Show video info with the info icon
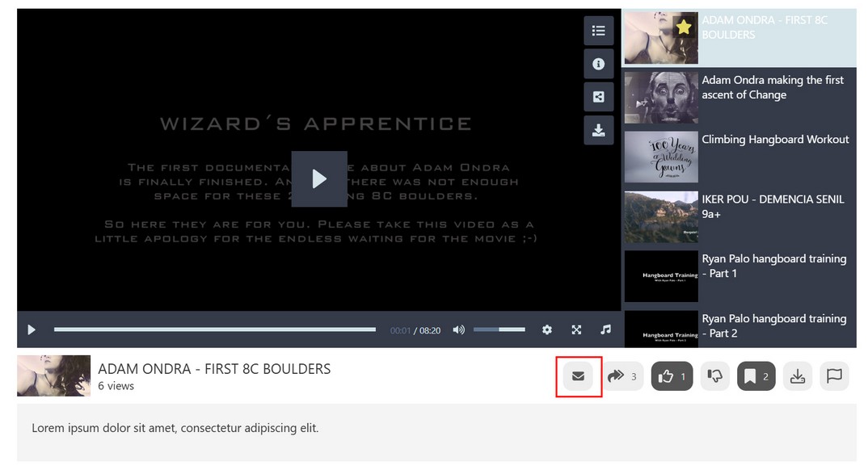 click(598, 64)
